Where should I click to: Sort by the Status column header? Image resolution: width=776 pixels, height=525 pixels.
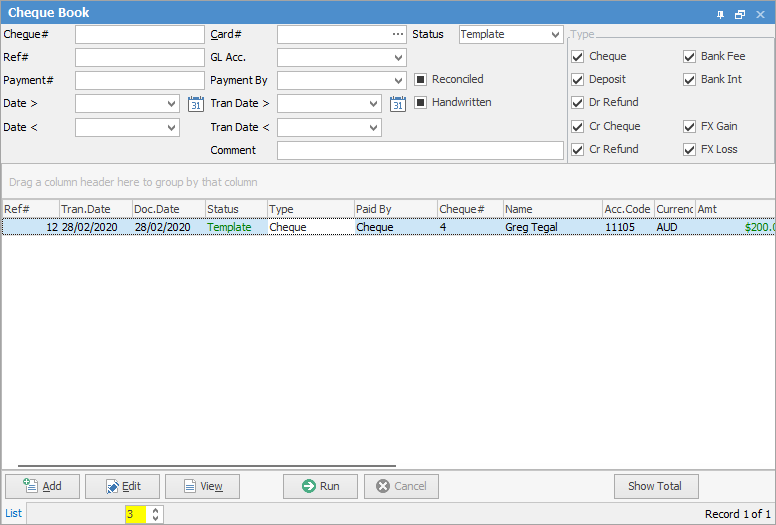236,209
